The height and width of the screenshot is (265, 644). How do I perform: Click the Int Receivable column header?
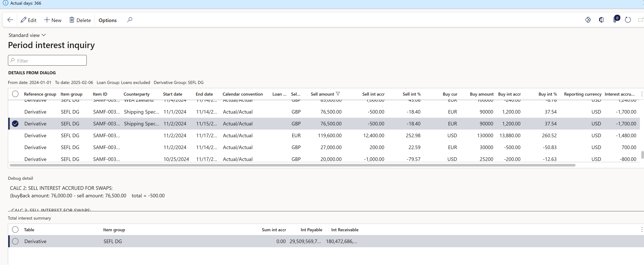(345, 230)
